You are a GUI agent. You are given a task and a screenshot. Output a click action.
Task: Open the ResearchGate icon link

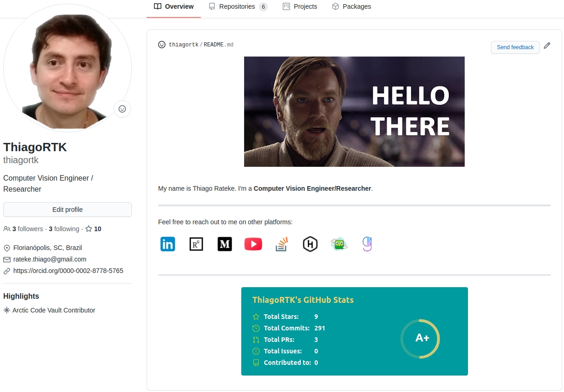tap(196, 244)
